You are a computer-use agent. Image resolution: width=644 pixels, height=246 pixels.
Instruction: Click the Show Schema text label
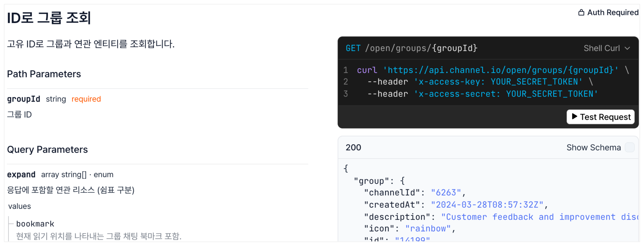pos(593,147)
